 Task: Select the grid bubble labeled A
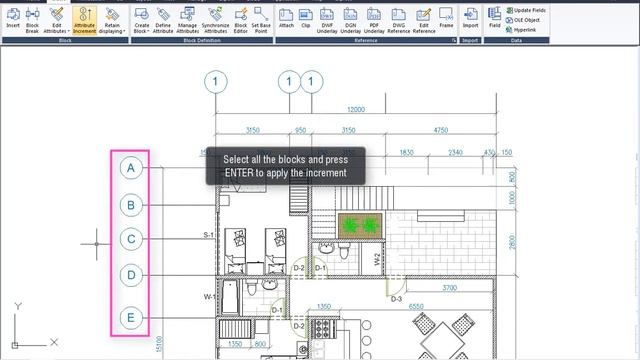131,168
